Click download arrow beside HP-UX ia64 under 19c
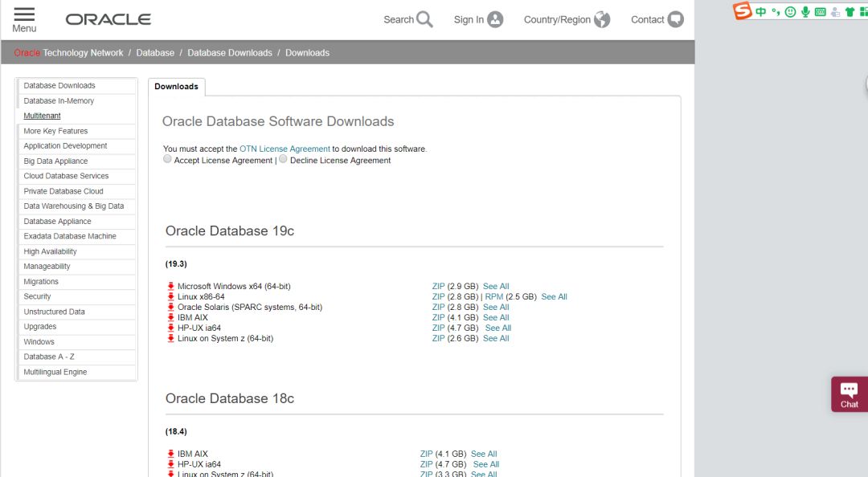This screenshot has height=477, width=868. [171, 328]
